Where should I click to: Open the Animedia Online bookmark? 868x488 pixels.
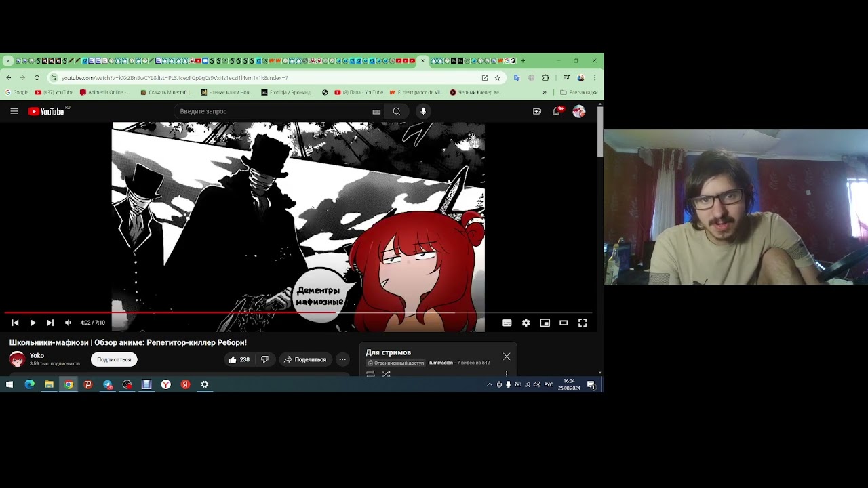click(105, 92)
